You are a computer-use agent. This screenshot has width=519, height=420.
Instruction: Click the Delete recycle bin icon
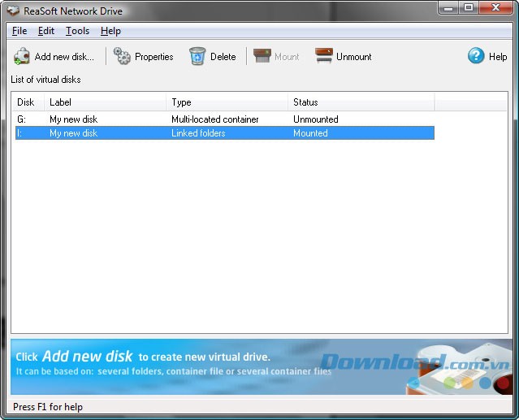tap(197, 56)
